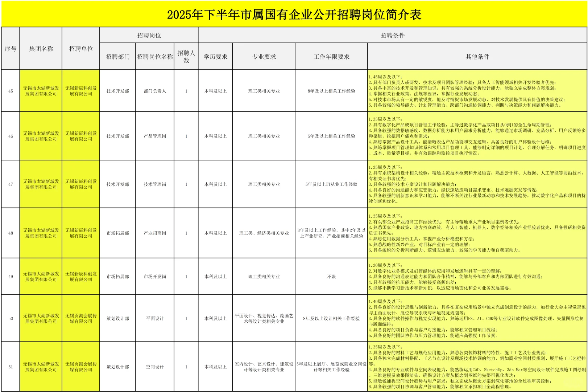Click the 工作年限要求 column header
Screen dimensions: 588x392
click(x=331, y=57)
